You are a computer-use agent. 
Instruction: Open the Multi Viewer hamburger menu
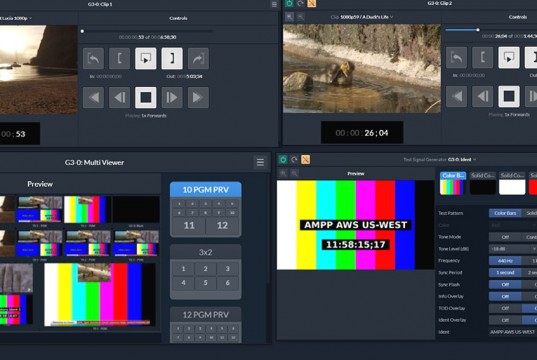[x=260, y=162]
